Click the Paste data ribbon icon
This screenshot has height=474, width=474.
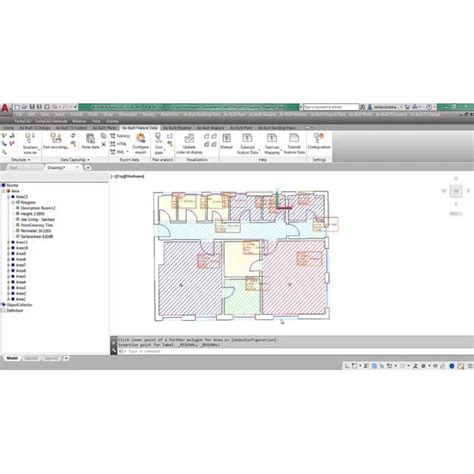pyautogui.click(x=90, y=141)
